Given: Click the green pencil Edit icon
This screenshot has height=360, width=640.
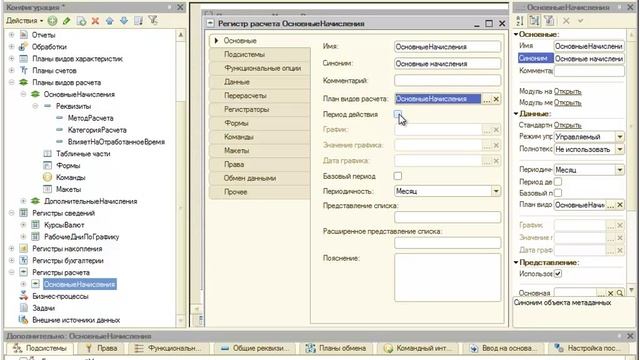Looking at the screenshot, I should tap(67, 20).
